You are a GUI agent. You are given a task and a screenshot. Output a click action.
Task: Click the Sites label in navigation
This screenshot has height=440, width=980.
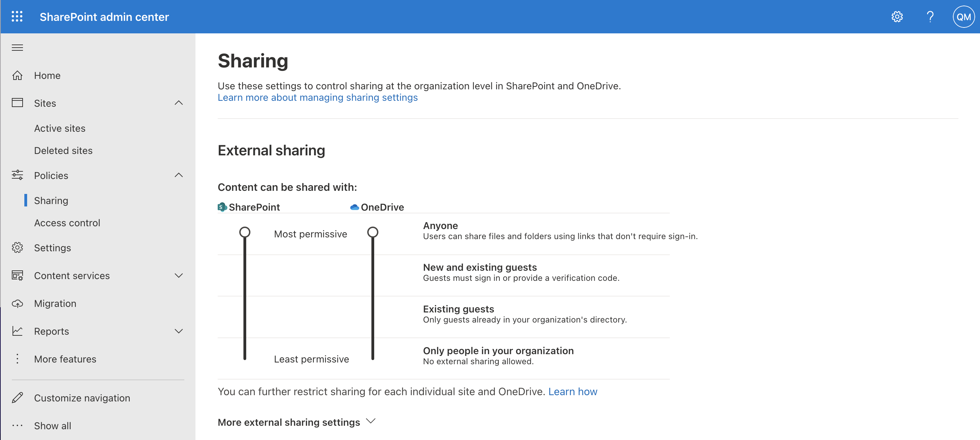click(x=45, y=103)
